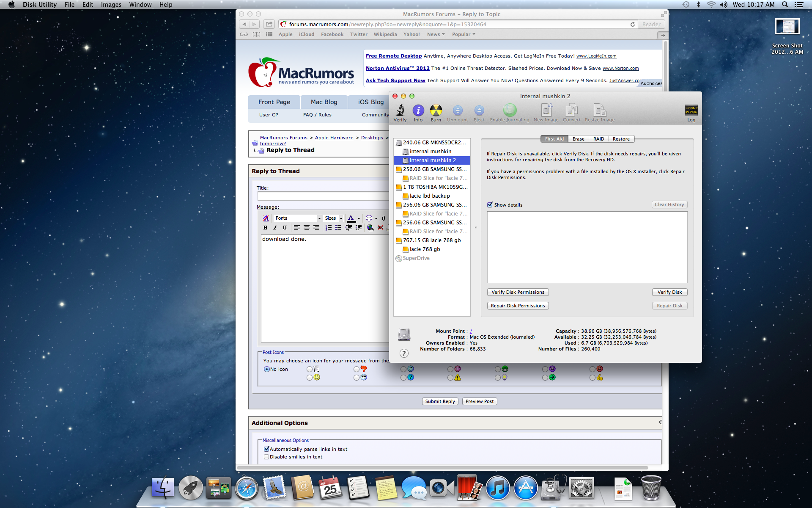Click the New Image toolbar icon
Screen dimensions: 812x508
point(546,110)
